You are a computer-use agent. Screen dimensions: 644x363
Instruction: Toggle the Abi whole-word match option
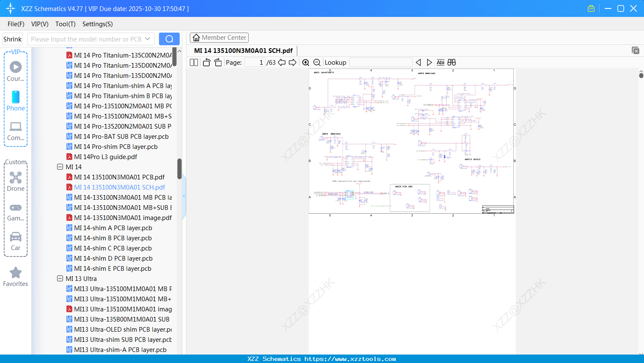tap(441, 63)
